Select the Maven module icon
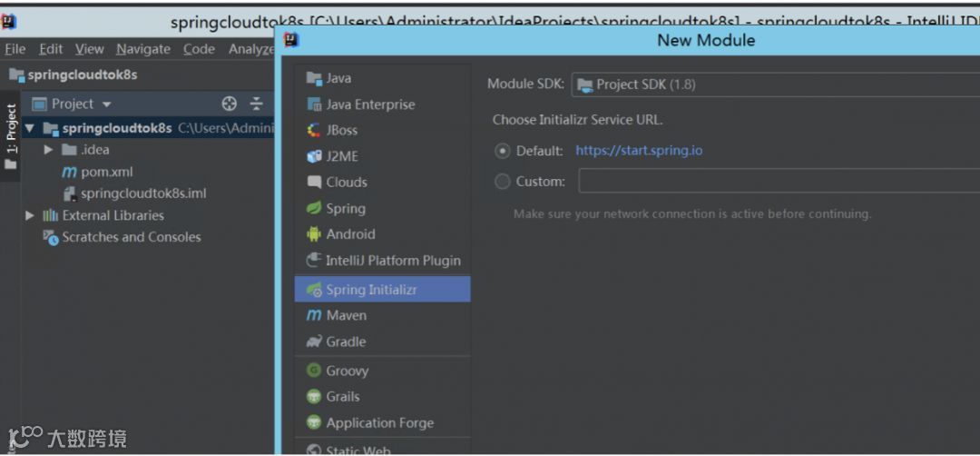 [313, 316]
